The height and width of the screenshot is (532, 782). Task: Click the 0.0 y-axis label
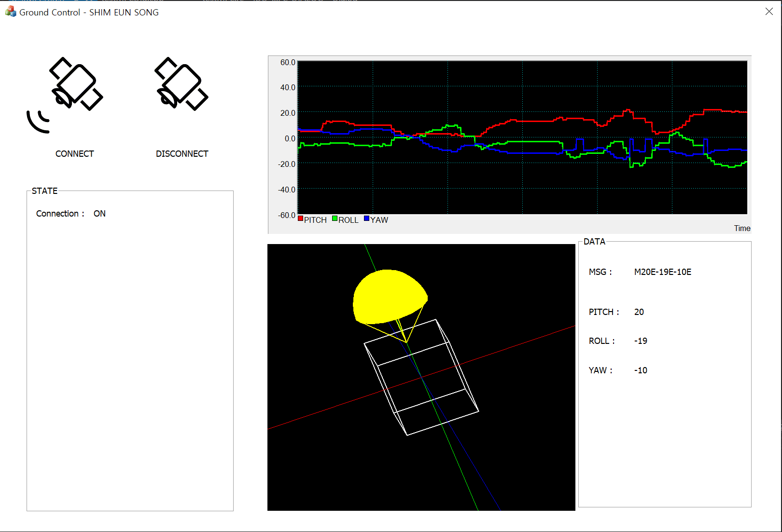click(x=290, y=138)
